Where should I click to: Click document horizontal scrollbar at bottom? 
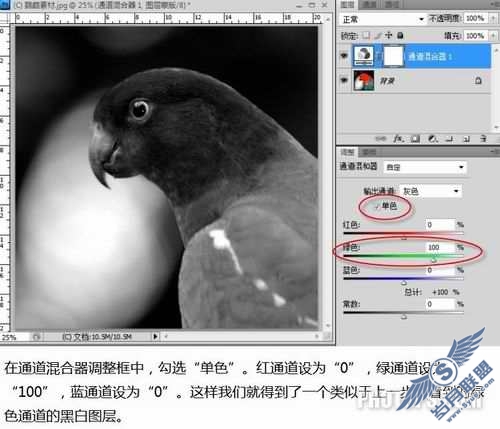click(x=242, y=337)
